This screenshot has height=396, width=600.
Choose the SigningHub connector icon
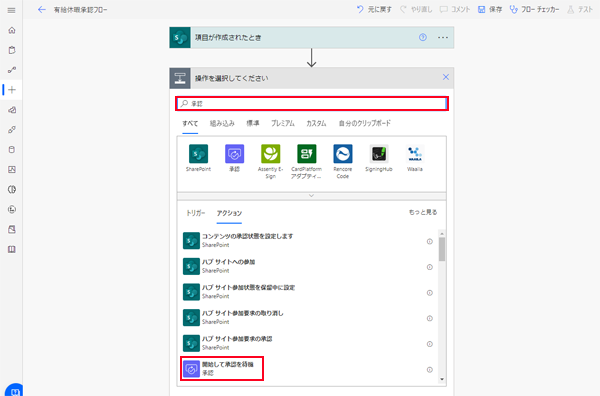click(378, 154)
